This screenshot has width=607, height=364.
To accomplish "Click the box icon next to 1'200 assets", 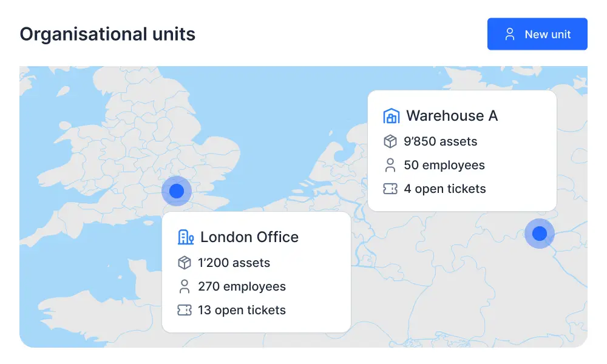I will pyautogui.click(x=185, y=263).
